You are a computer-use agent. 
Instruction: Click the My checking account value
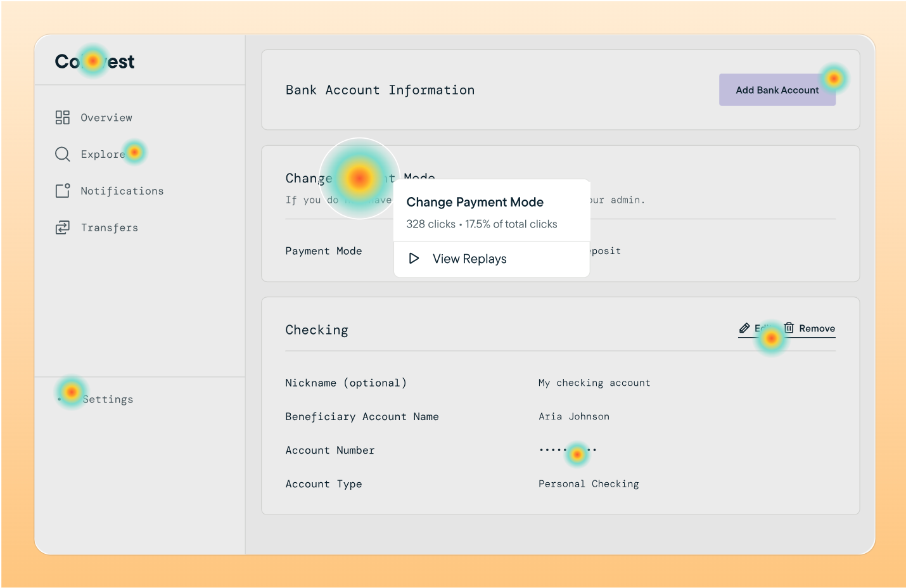click(x=594, y=383)
